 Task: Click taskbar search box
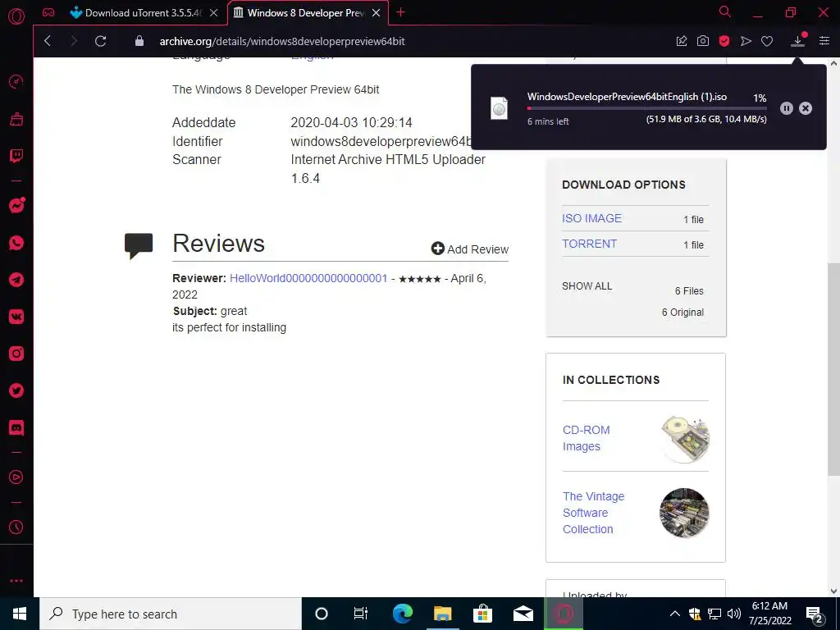[171, 614]
